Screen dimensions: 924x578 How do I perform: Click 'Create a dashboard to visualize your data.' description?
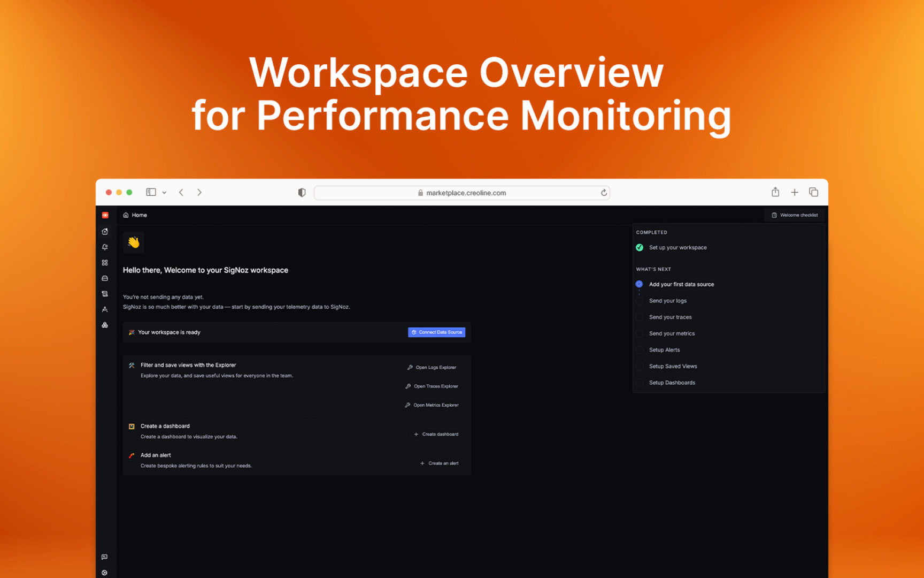coord(189,437)
